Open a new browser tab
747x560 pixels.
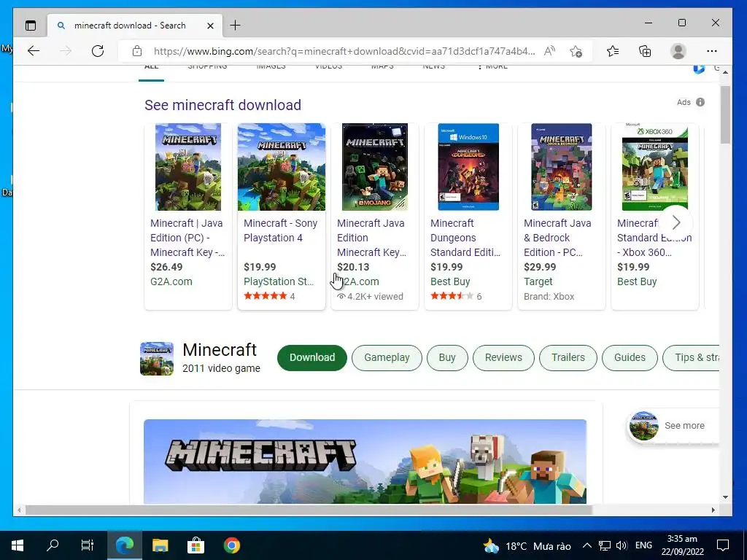click(236, 26)
